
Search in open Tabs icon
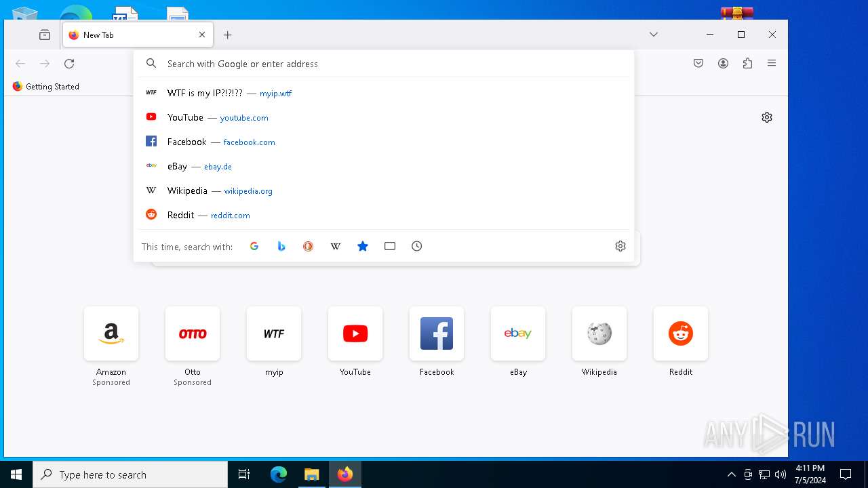390,246
